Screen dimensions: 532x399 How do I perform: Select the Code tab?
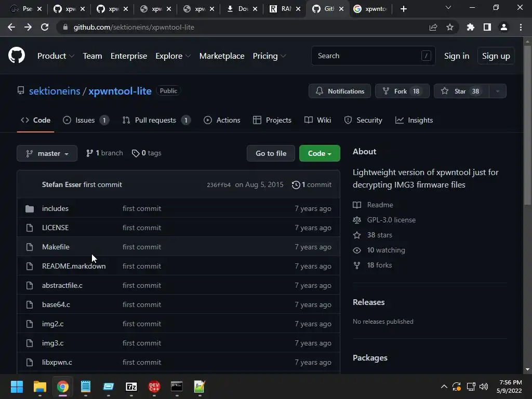36,120
